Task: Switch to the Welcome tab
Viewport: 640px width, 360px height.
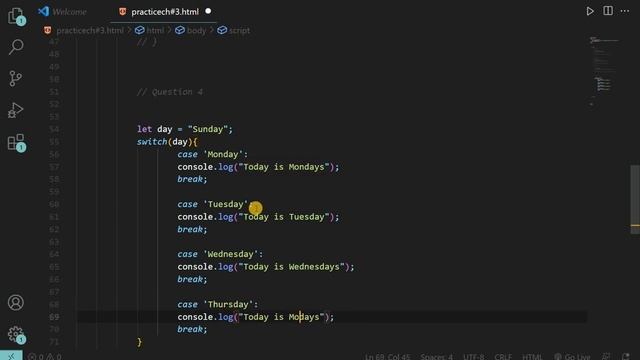Action: tap(69, 12)
